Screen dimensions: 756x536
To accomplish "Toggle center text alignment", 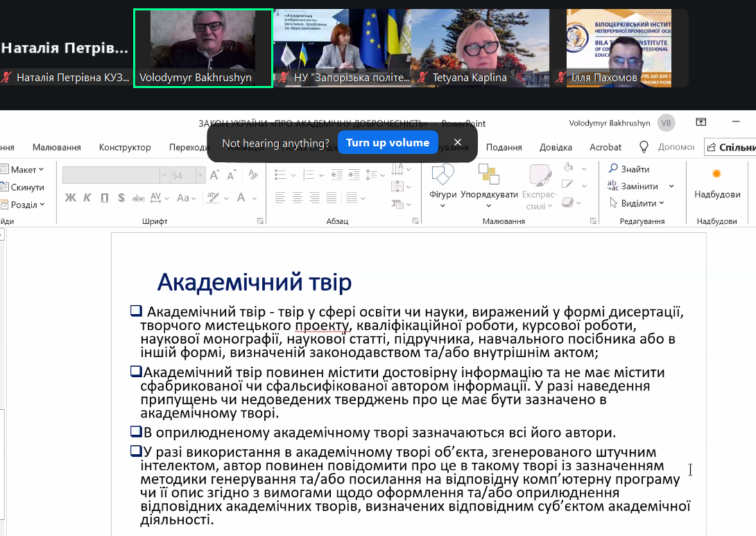I will coord(297,197).
